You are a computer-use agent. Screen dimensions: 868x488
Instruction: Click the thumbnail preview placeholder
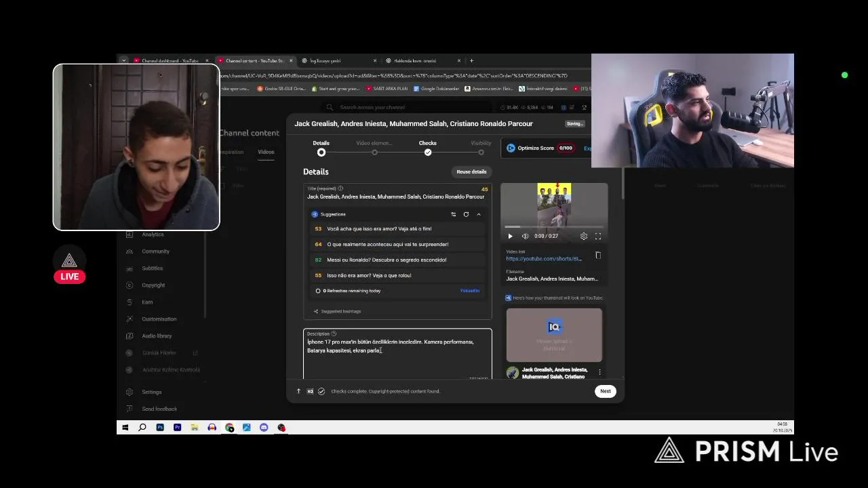click(x=554, y=335)
